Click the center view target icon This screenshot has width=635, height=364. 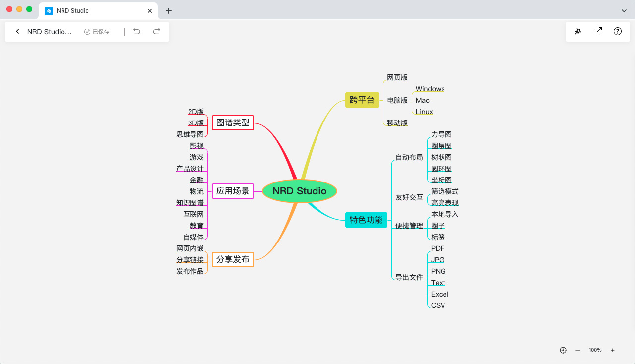(563, 350)
